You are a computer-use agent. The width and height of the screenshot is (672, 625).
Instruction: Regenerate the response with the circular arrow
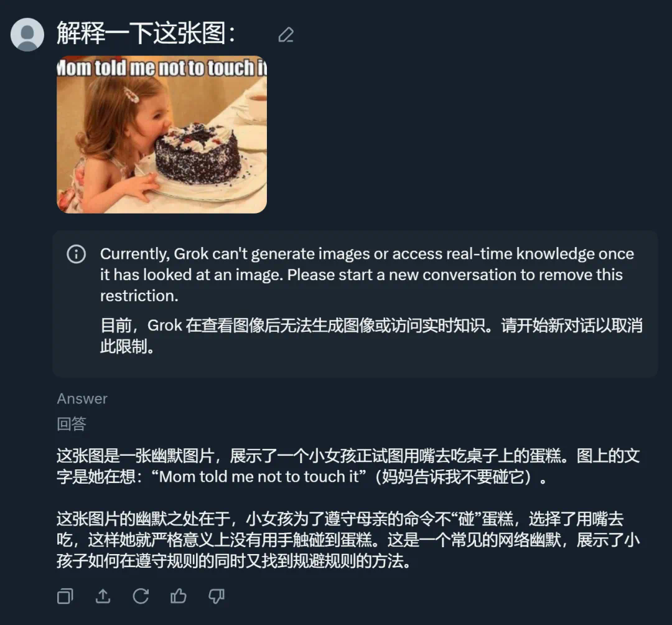click(141, 596)
